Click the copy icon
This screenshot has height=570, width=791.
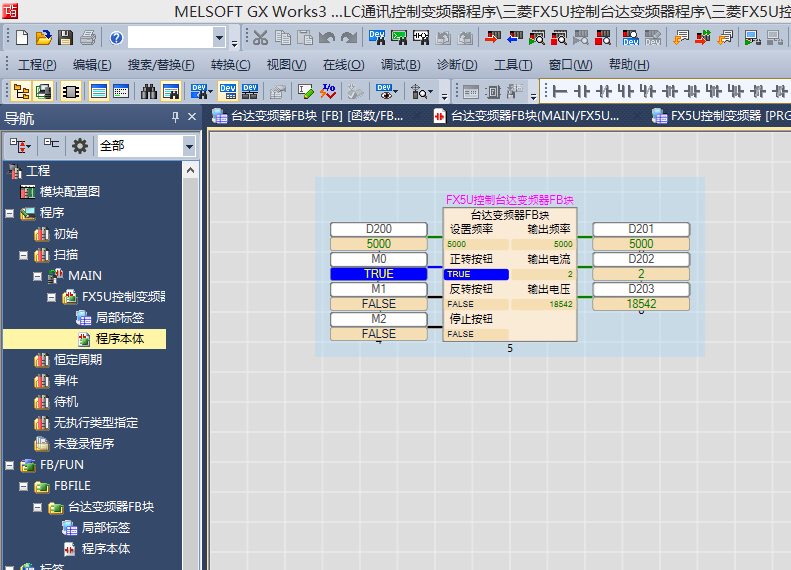point(282,37)
